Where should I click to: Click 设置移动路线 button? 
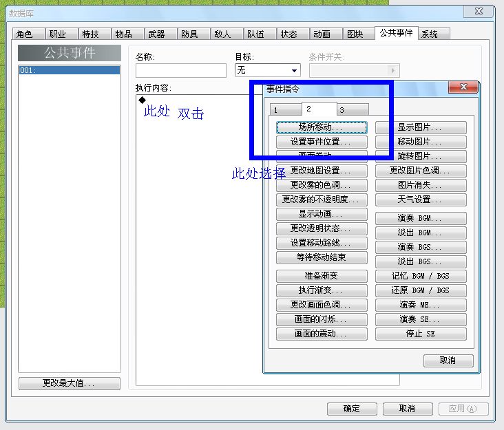pyautogui.click(x=322, y=243)
